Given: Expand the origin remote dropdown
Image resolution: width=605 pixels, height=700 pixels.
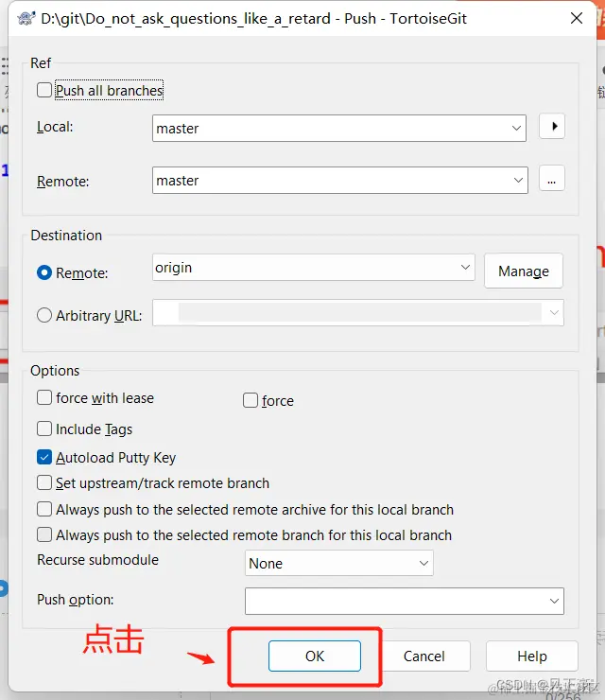Looking at the screenshot, I should click(465, 267).
